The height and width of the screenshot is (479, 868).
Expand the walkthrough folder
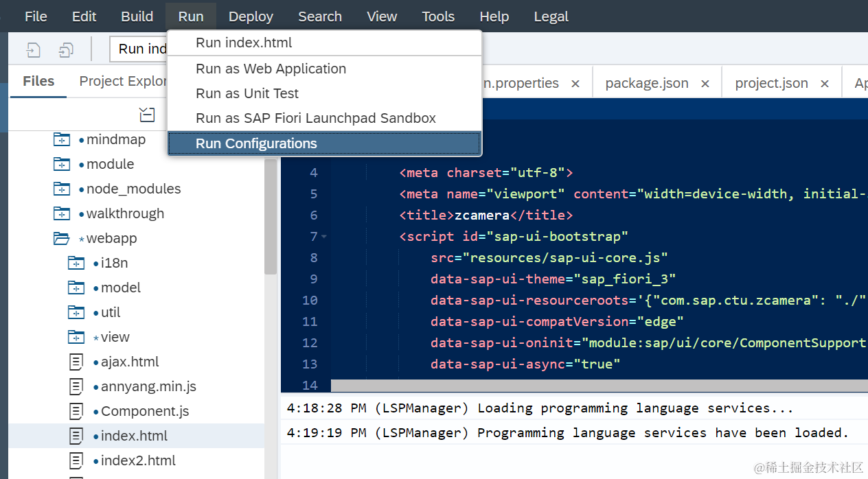pos(125,213)
